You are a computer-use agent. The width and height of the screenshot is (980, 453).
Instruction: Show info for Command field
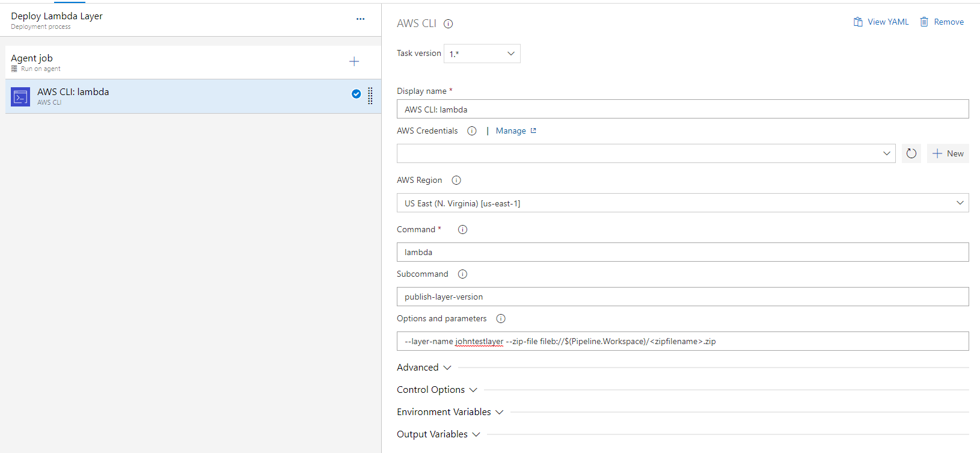(x=462, y=230)
